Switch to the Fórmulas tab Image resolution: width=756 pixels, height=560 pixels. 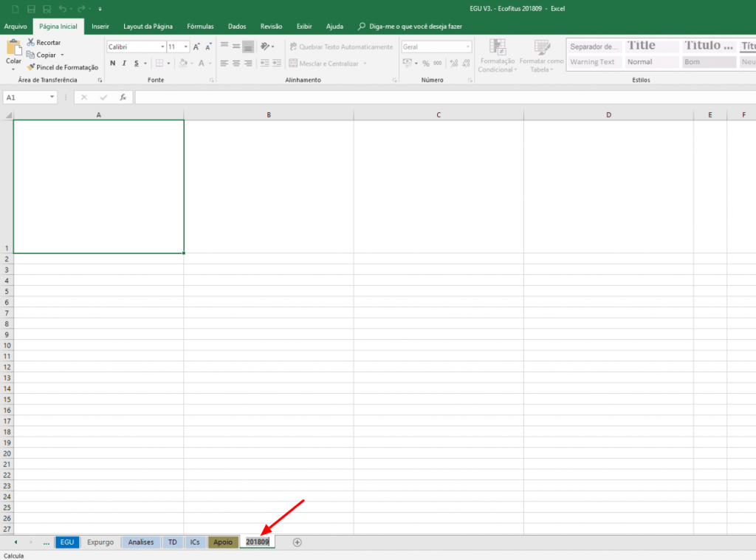(x=200, y=27)
